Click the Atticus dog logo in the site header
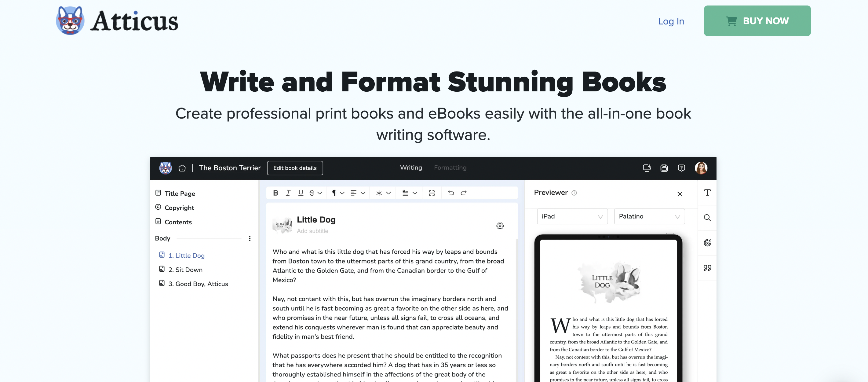The image size is (868, 382). (70, 20)
